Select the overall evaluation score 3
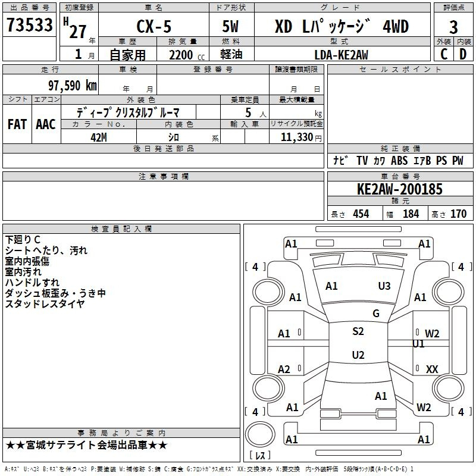This screenshot has height=476, width=476. pyautogui.click(x=453, y=27)
